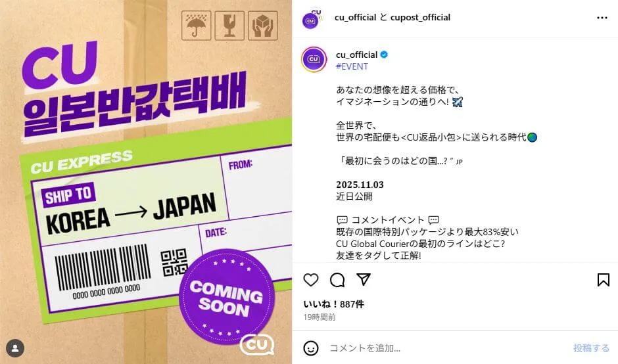Open the three-dot more options menu

(602, 18)
